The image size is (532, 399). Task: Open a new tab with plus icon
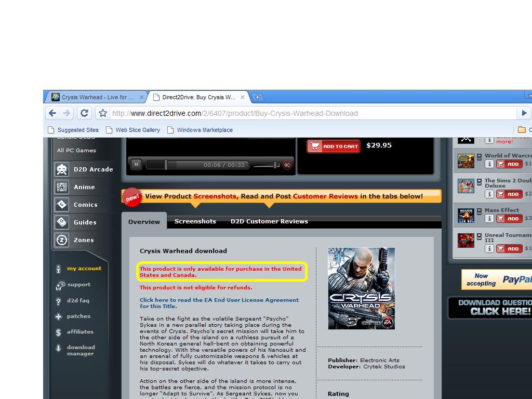(258, 97)
